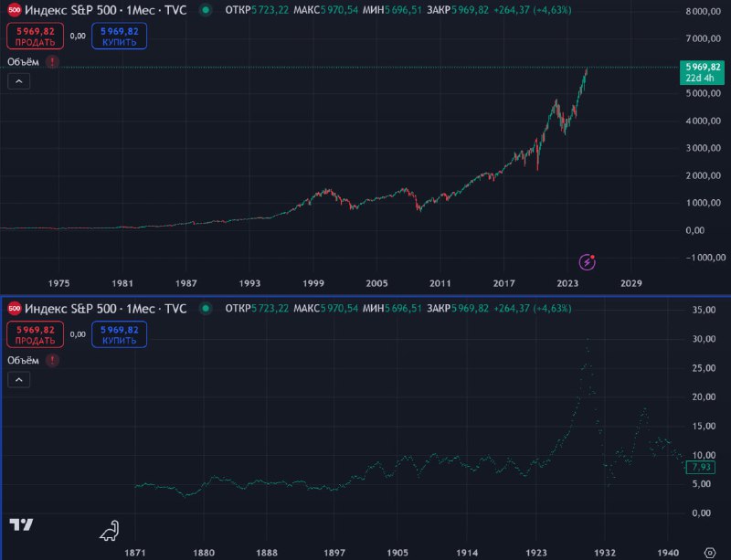Open the TradingView logo in the bottom chart
The height and width of the screenshot is (560, 731).
[x=21, y=524]
